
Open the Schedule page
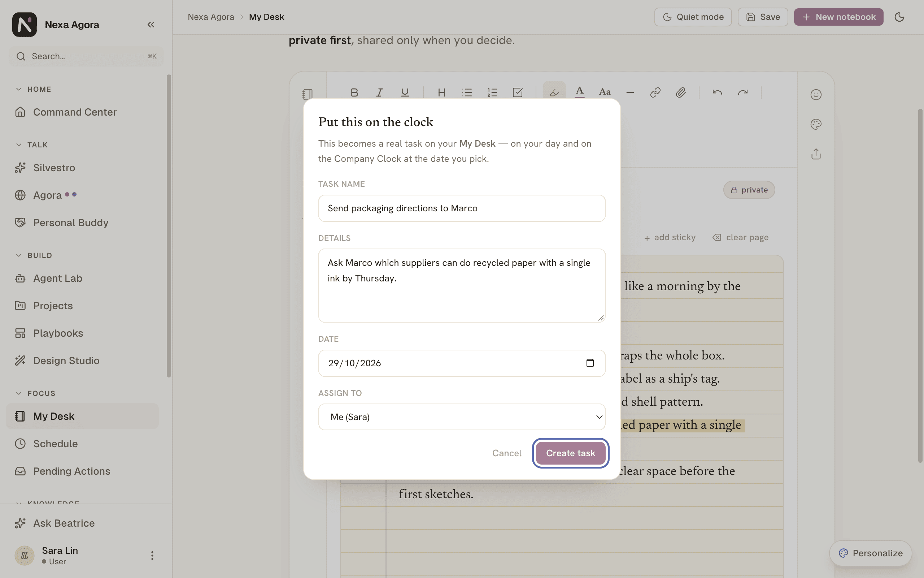[82, 444]
